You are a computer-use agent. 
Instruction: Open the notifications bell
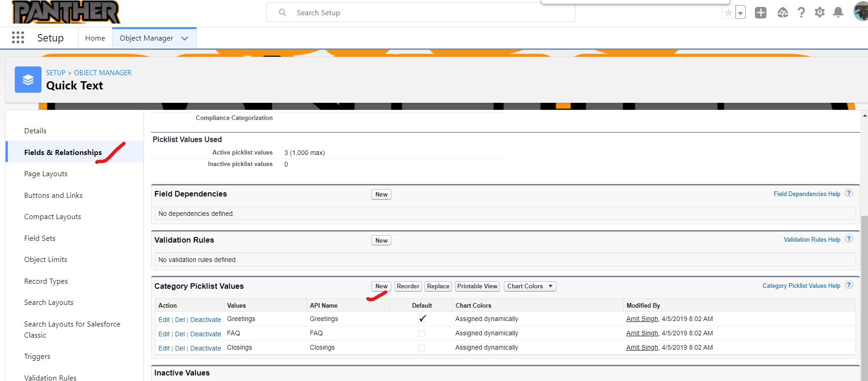[x=838, y=13]
